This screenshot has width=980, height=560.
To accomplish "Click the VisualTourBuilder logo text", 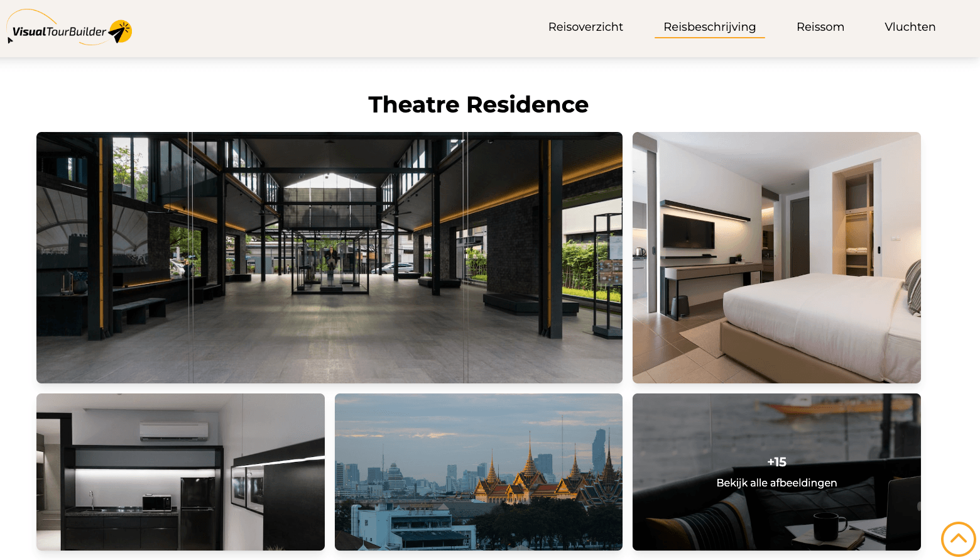I will [x=59, y=32].
